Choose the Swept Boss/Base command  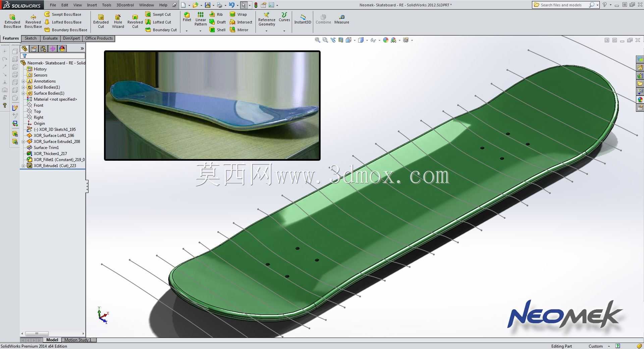pyautogui.click(x=63, y=14)
